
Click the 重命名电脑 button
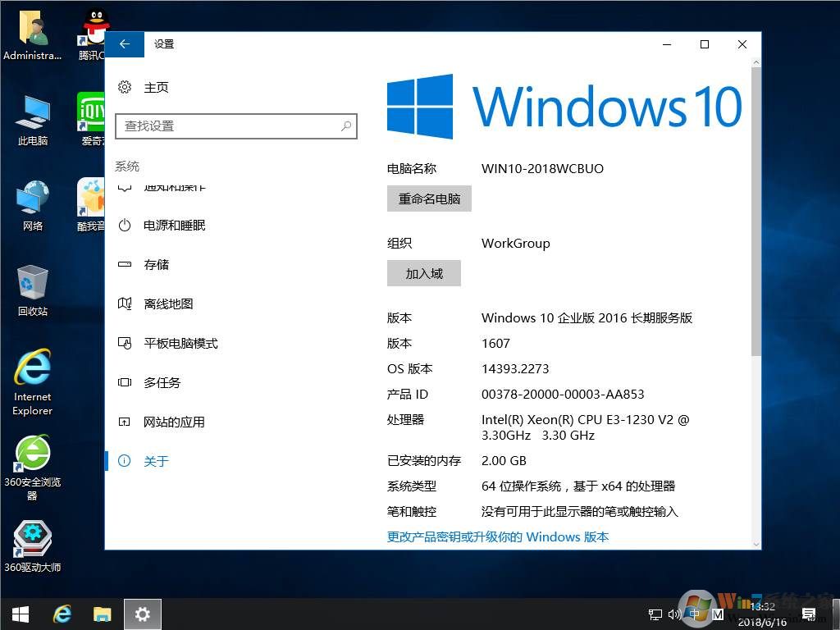click(x=429, y=199)
